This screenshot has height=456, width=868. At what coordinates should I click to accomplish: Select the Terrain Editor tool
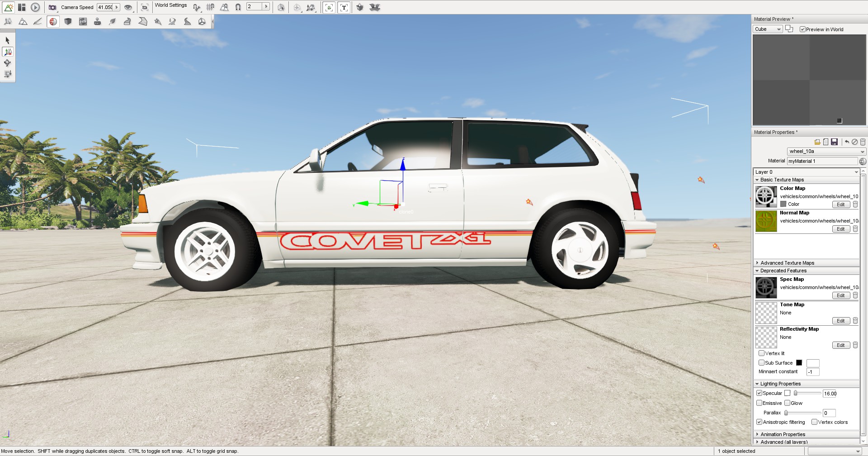pos(23,21)
